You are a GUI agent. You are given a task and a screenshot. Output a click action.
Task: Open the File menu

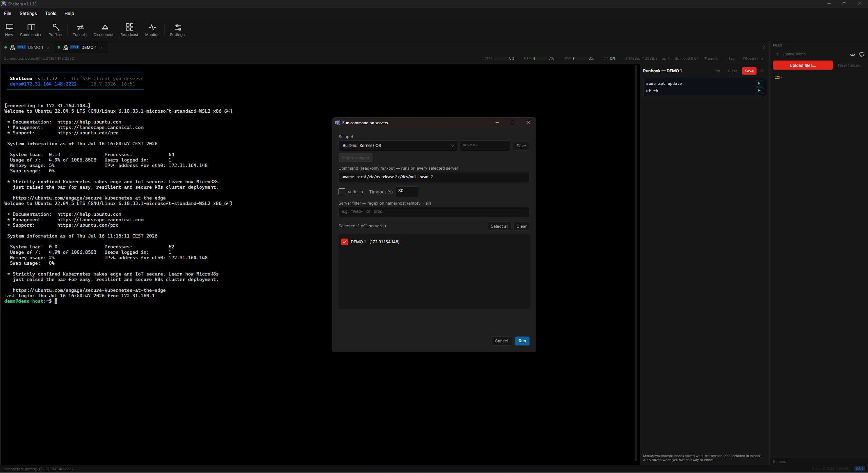pos(7,13)
